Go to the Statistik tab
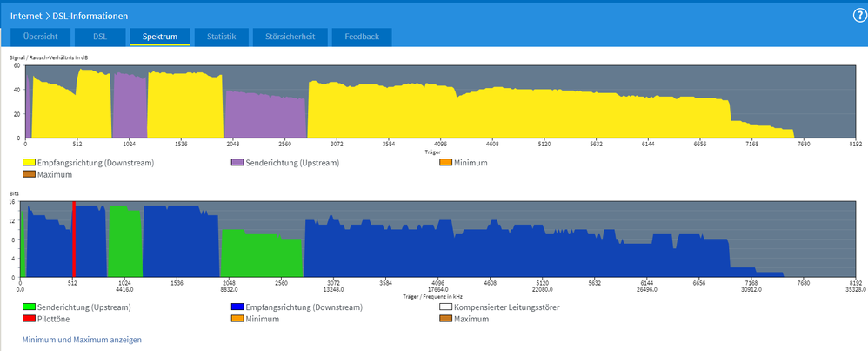The image size is (868, 351). [x=222, y=37]
